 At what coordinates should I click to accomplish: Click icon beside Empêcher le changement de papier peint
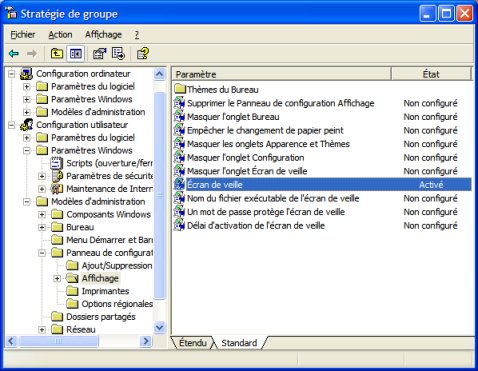(180, 130)
